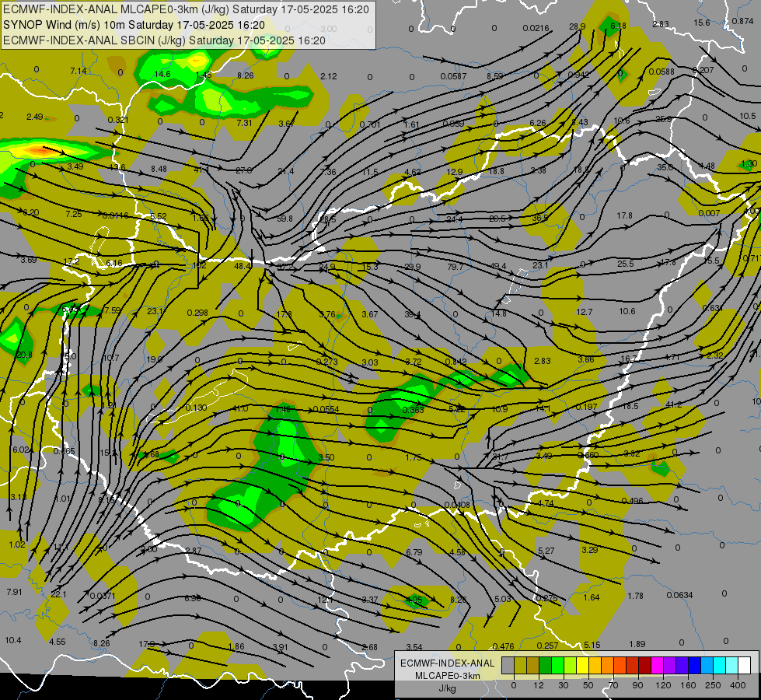Click the cyan legend swatch
The width and height of the screenshot is (761, 700).
(x=720, y=665)
